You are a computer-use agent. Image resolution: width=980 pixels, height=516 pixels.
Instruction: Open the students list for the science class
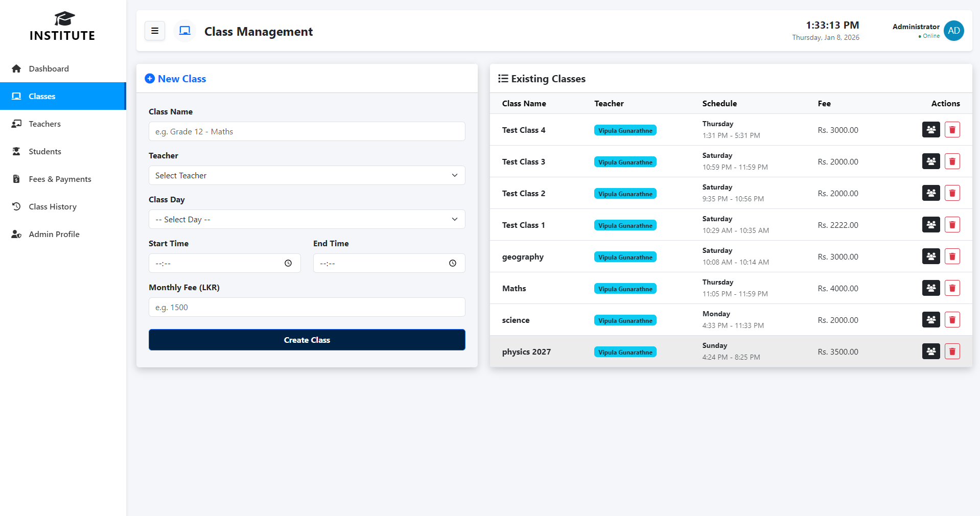point(930,320)
